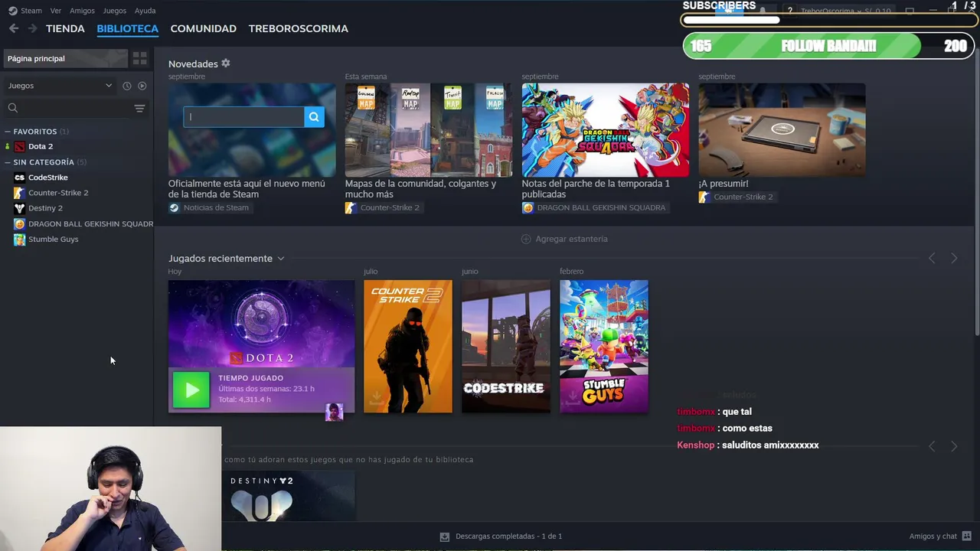Screen dimensions: 980x551
Task: Open the Stumble Guys game cover
Action: (x=604, y=347)
